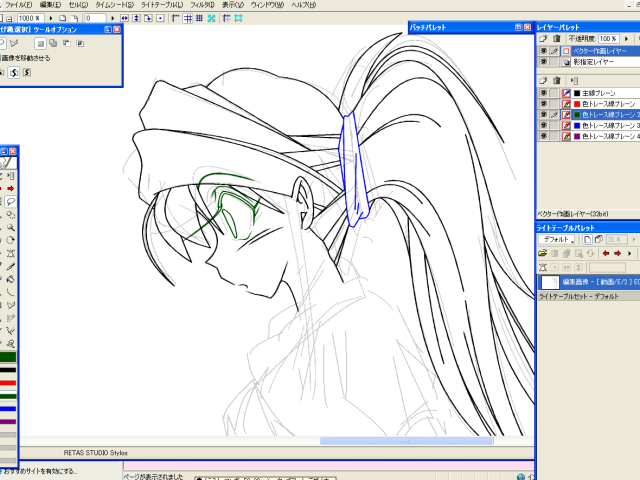Toggle visibility of 主線プレーン layer
Viewport: 640px width, 480px height.
pyautogui.click(x=543, y=93)
